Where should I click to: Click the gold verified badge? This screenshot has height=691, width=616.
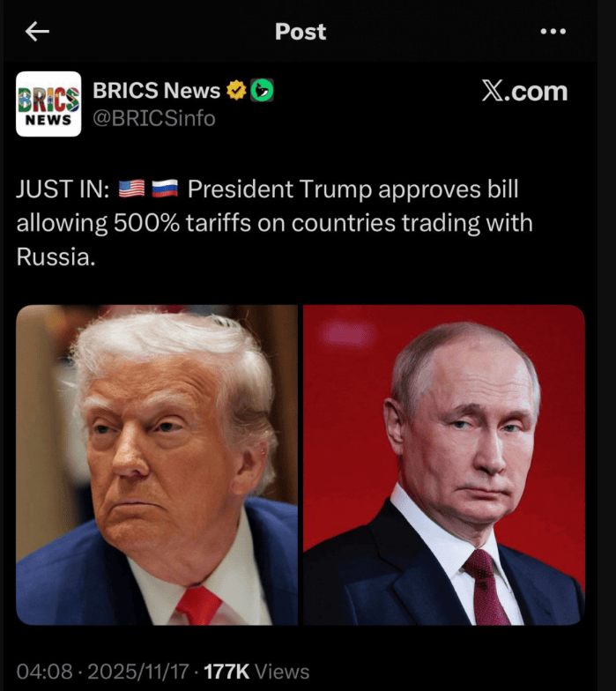point(236,90)
